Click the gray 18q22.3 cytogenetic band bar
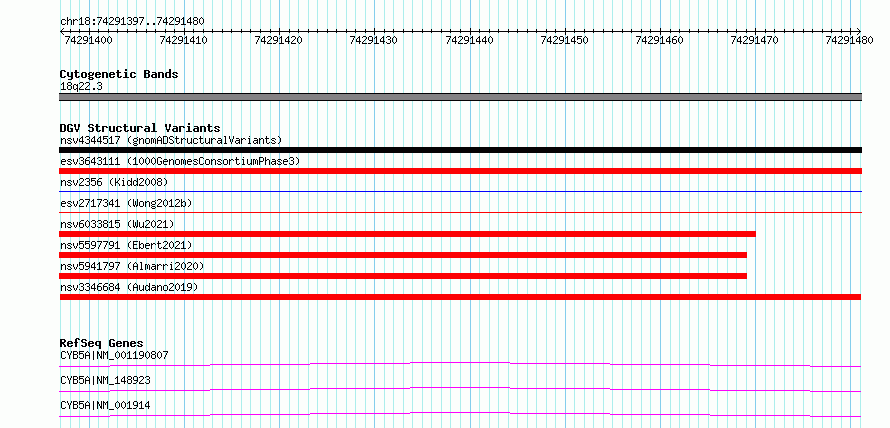Viewport: 890px width, 428px height. tap(460, 97)
